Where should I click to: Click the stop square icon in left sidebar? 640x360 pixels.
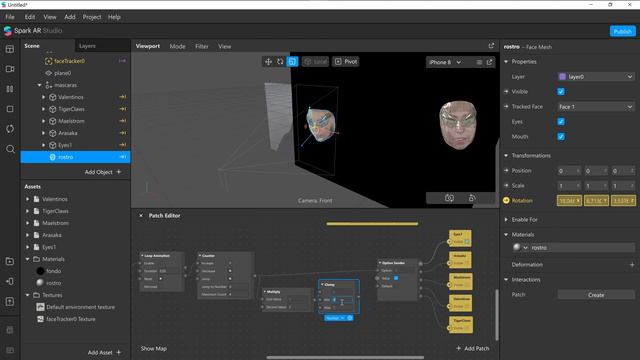pyautogui.click(x=10, y=109)
